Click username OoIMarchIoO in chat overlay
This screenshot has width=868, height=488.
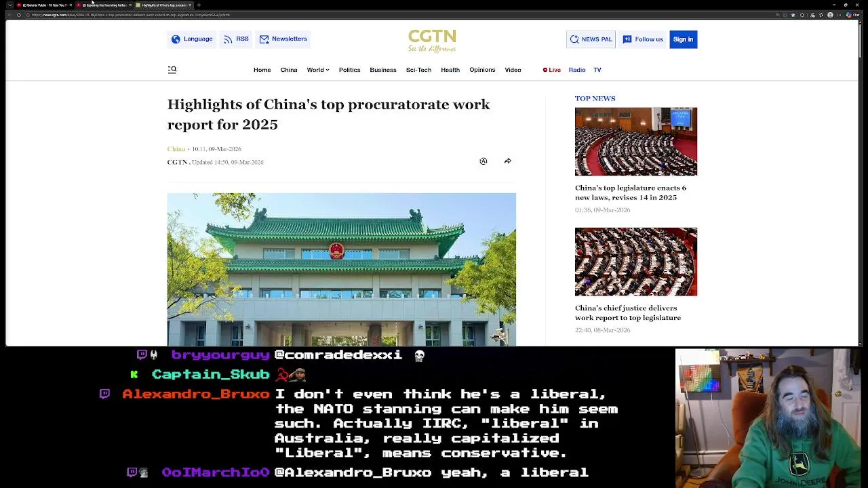[x=216, y=472]
